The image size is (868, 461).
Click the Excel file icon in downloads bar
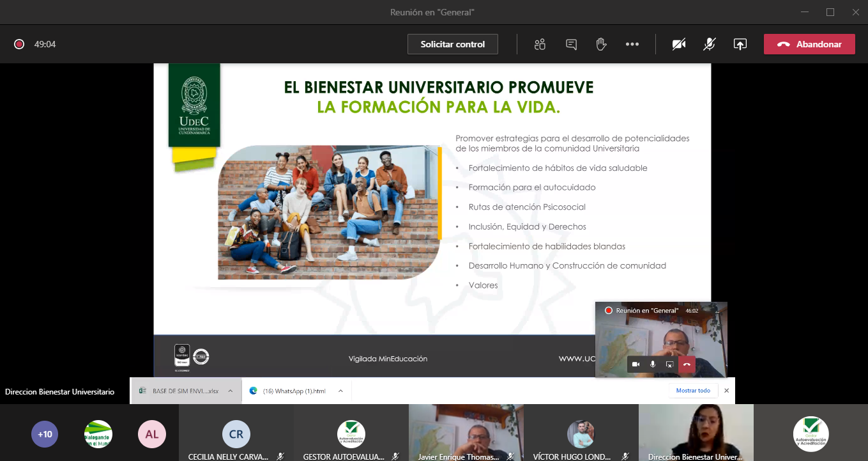pos(143,391)
